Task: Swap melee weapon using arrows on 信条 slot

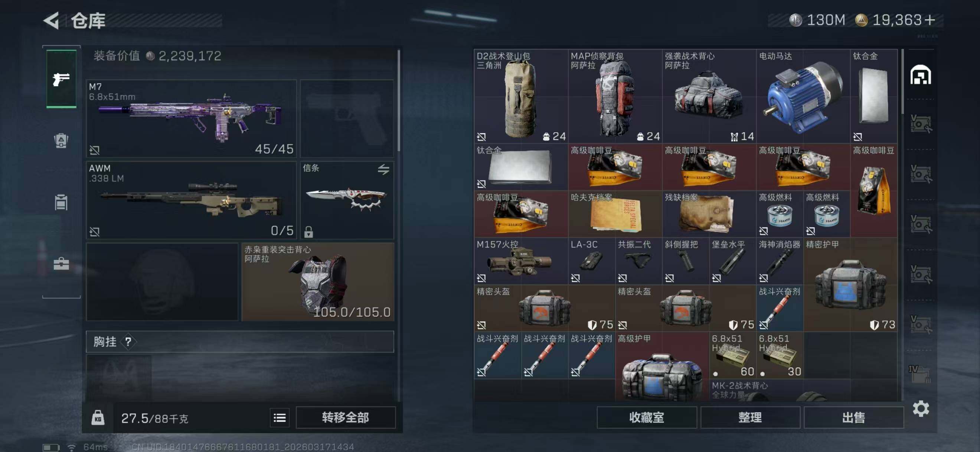Action: (x=383, y=169)
